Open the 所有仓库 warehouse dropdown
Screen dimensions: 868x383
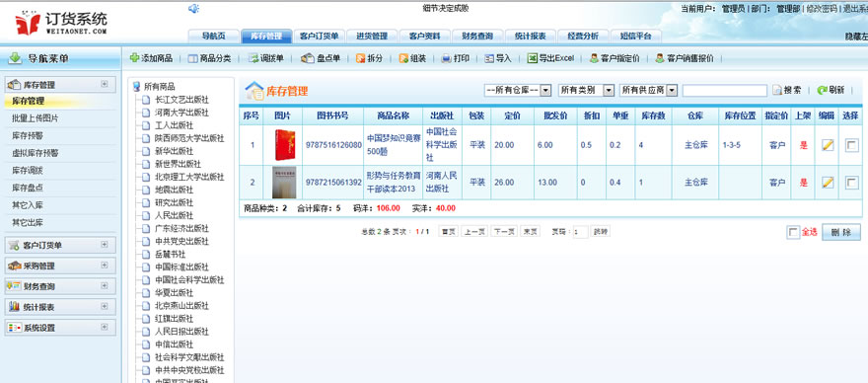tap(518, 91)
